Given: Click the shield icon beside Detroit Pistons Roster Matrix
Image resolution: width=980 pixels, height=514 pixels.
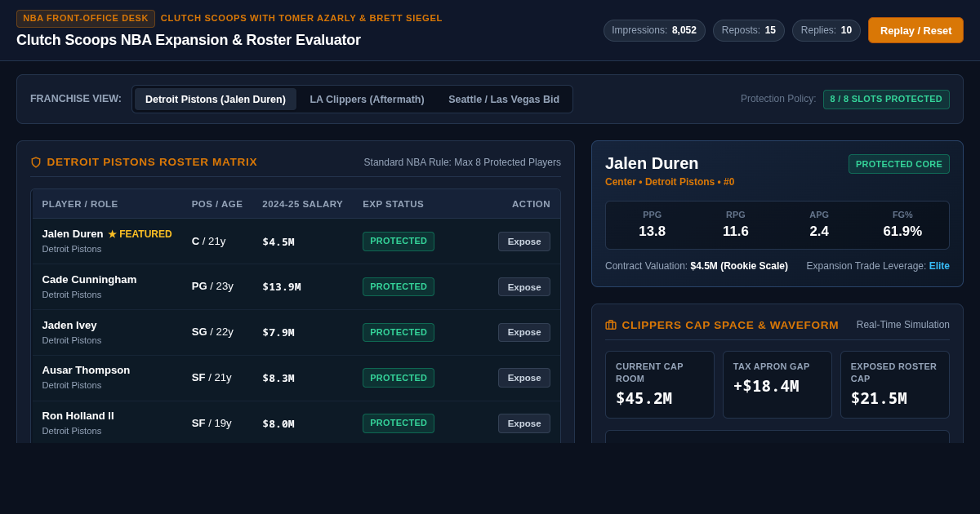Looking at the screenshot, I should pos(35,162).
